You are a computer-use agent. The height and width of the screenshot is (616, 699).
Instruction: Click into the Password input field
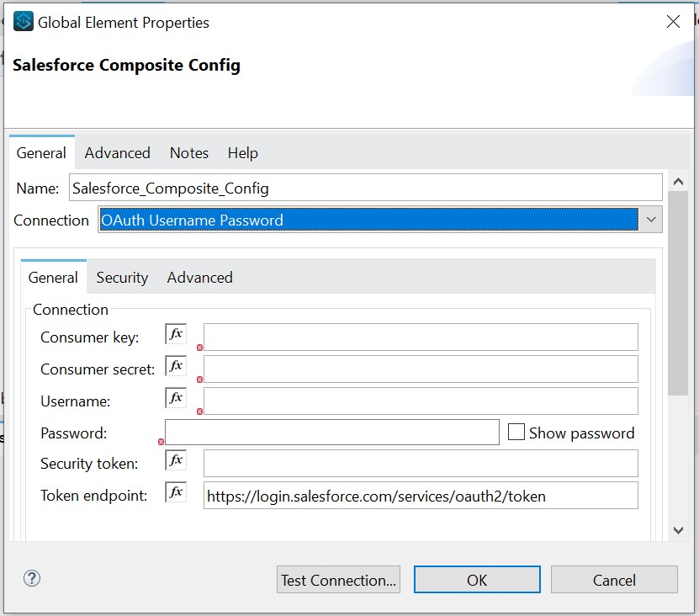coord(332,432)
